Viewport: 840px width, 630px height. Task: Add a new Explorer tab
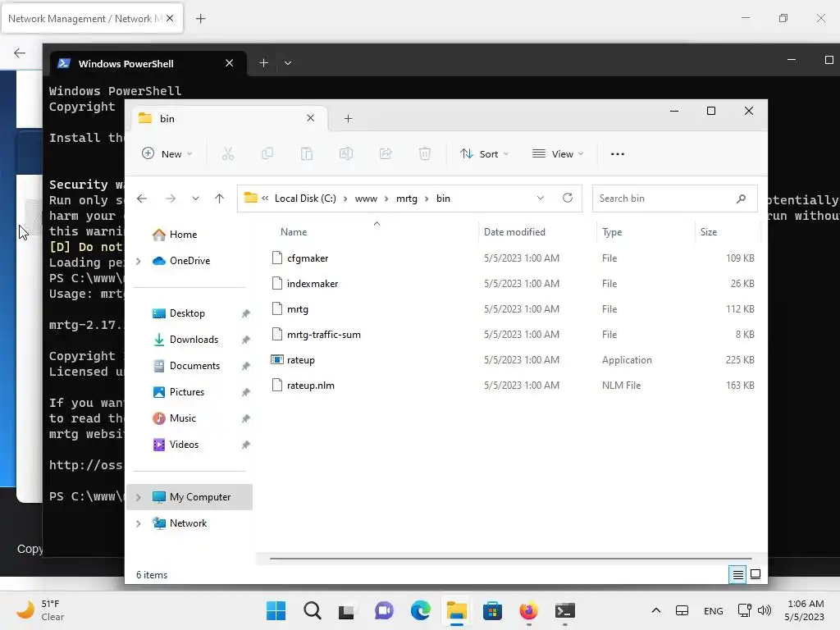(x=348, y=118)
